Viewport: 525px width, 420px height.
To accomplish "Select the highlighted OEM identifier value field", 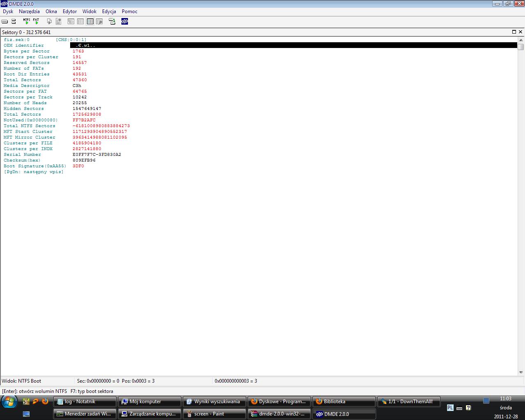I will point(294,46).
